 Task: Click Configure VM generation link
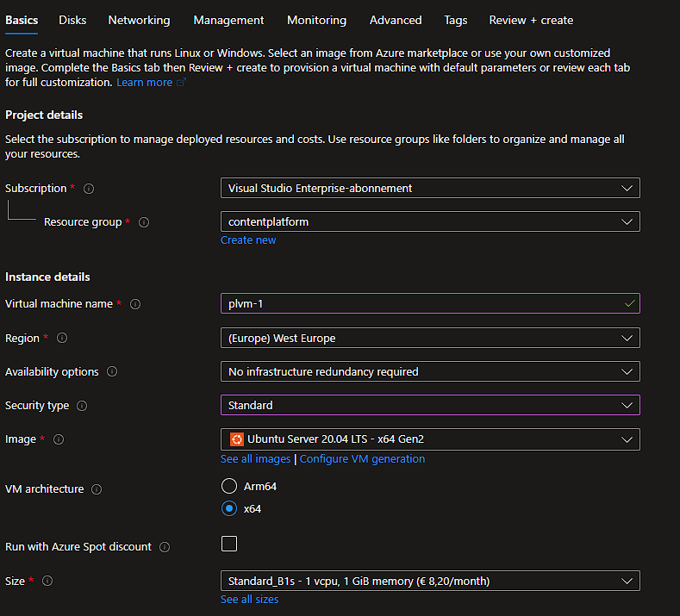tap(362, 459)
